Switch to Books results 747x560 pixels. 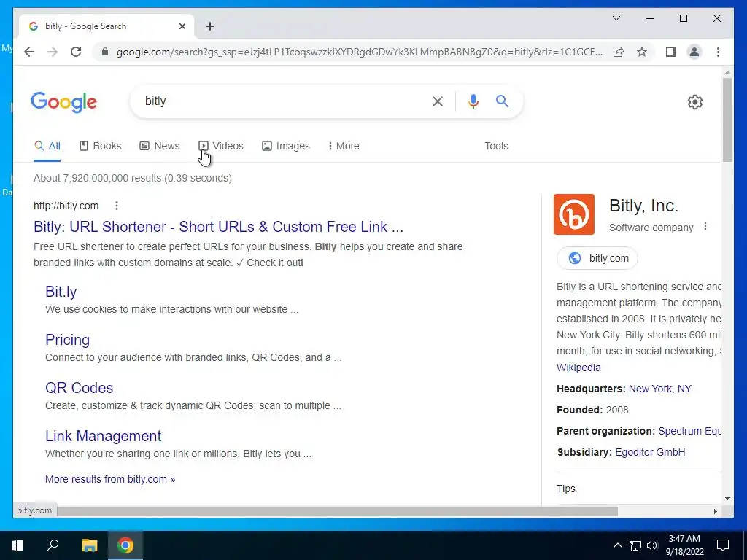[x=100, y=146]
